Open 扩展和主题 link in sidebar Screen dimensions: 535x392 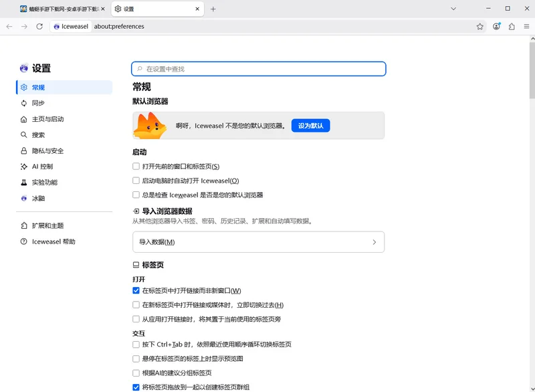pyautogui.click(x=64, y=225)
